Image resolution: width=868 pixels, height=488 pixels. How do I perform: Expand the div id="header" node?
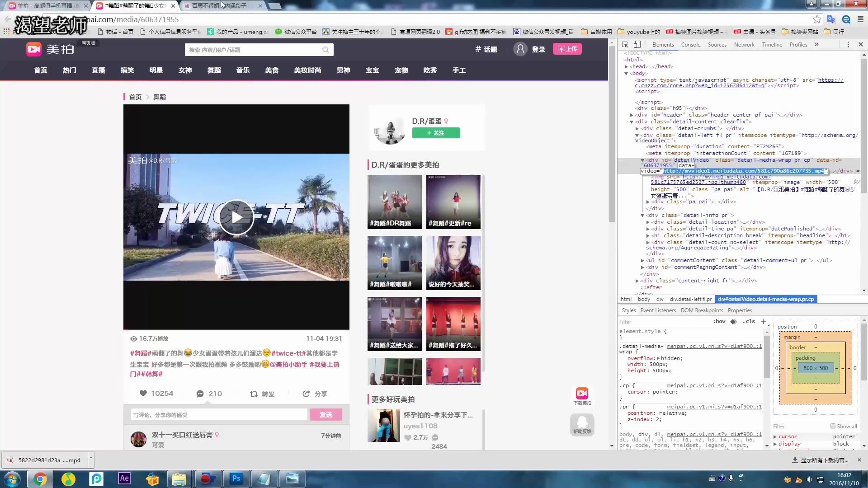pos(632,115)
